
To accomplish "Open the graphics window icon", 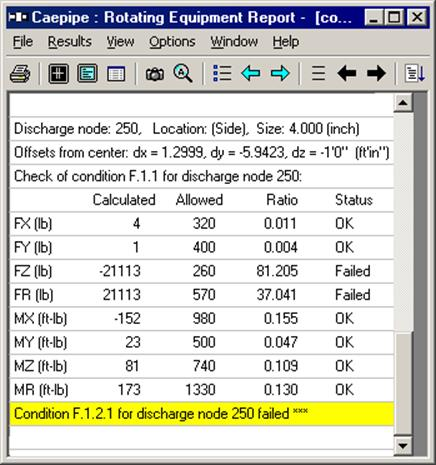I will point(58,73).
